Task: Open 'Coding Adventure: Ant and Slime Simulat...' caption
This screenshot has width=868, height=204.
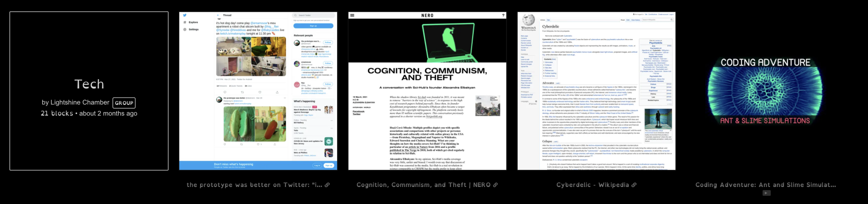Action: coord(766,185)
